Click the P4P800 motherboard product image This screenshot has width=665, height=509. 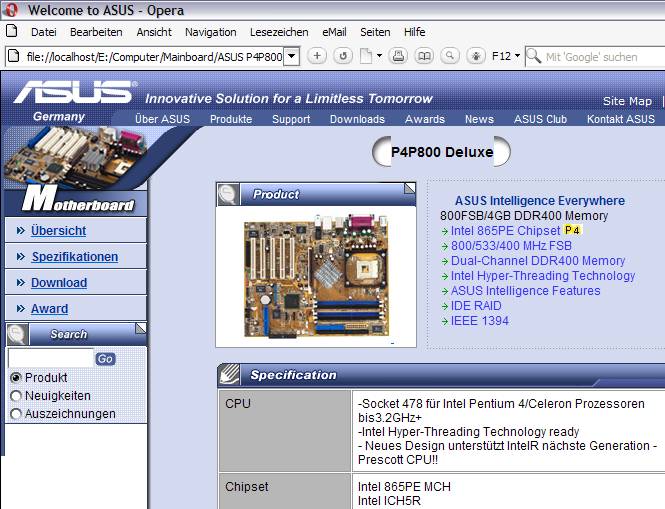pyautogui.click(x=316, y=277)
